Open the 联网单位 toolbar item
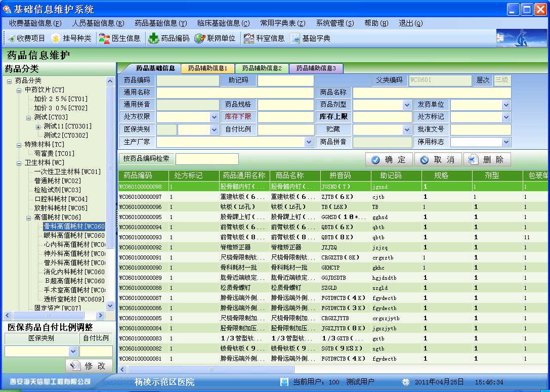Viewport: 550px width, 392px height. pyautogui.click(x=215, y=38)
